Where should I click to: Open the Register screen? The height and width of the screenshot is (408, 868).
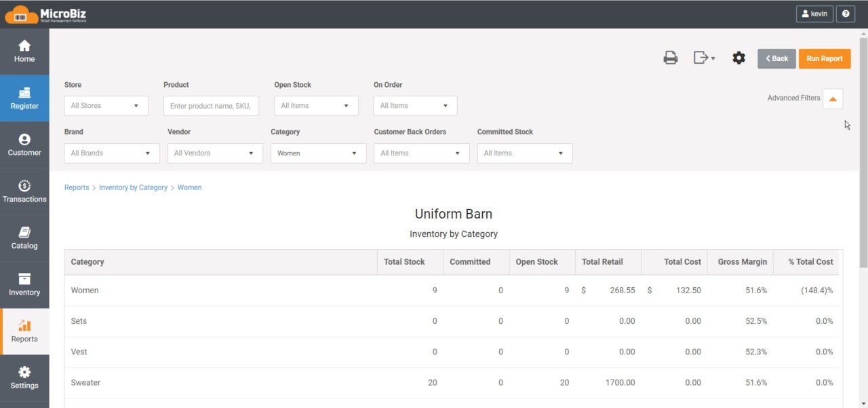click(24, 98)
